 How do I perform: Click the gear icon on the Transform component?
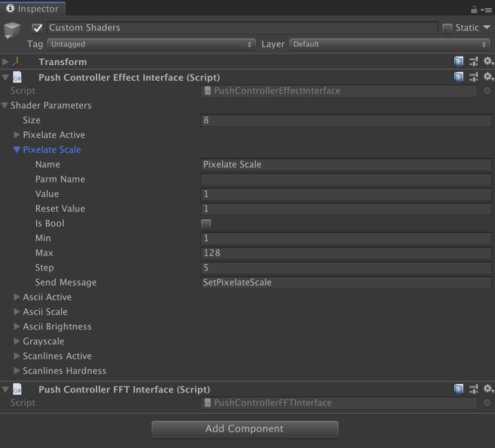click(x=489, y=61)
